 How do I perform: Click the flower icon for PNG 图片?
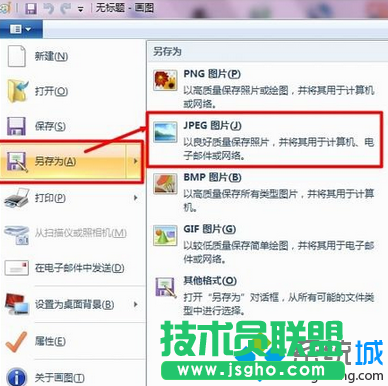coord(165,80)
